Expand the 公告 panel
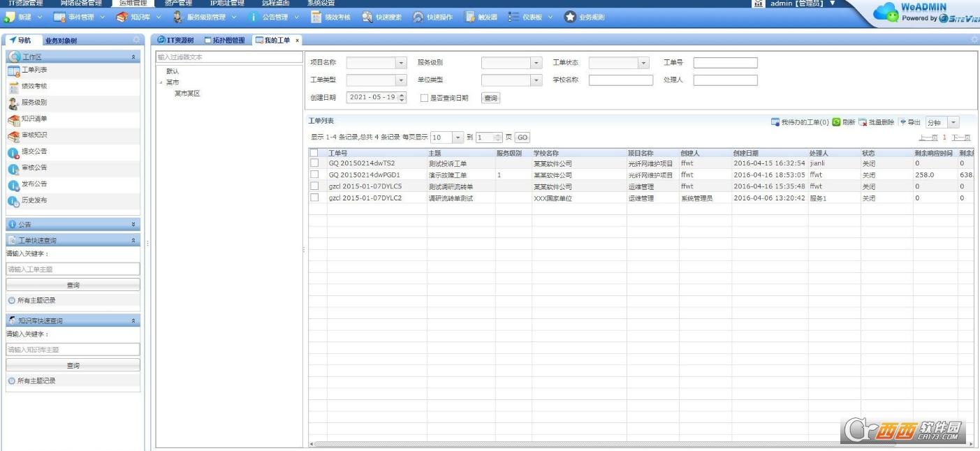 133,224
